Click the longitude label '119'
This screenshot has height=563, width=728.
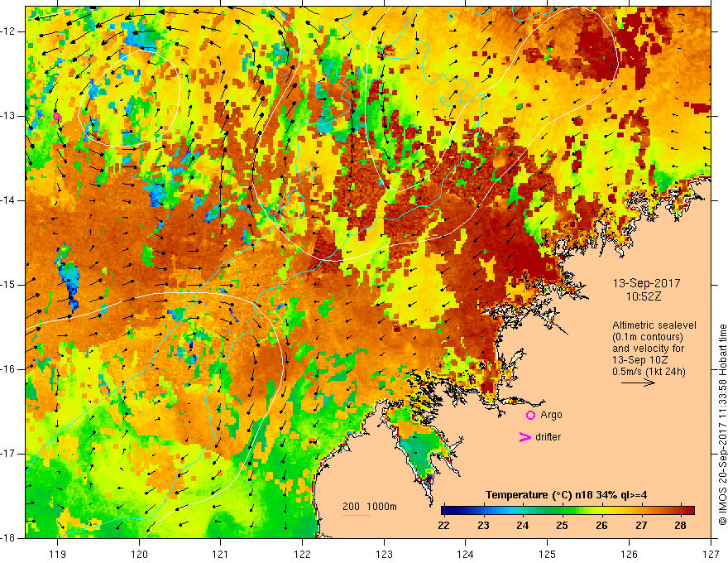click(x=58, y=554)
